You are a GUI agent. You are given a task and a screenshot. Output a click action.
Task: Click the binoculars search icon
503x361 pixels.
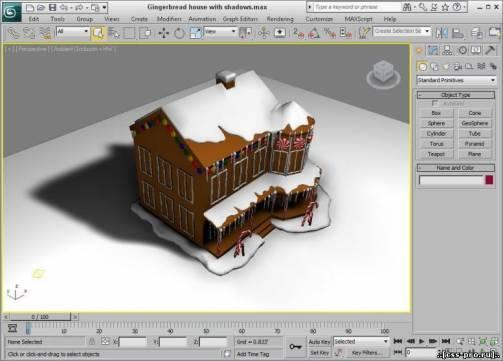pyautogui.click(x=407, y=7)
